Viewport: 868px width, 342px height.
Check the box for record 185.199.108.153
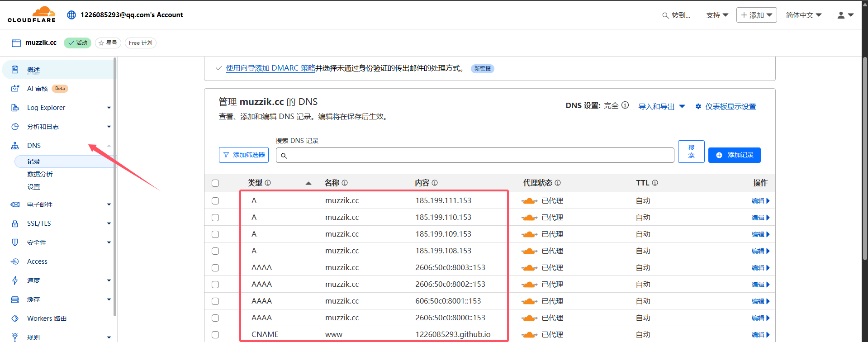coord(215,251)
